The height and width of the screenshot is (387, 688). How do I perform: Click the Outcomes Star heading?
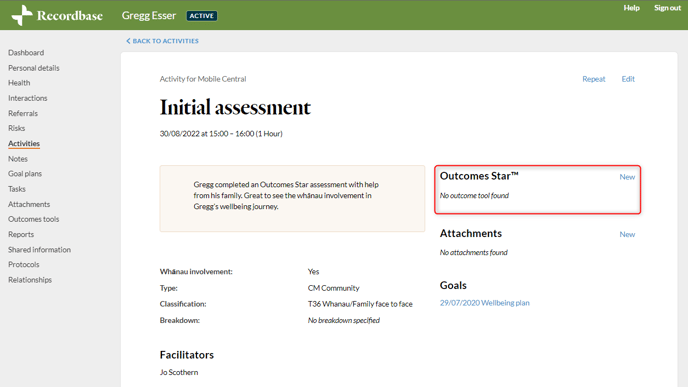pyautogui.click(x=479, y=176)
